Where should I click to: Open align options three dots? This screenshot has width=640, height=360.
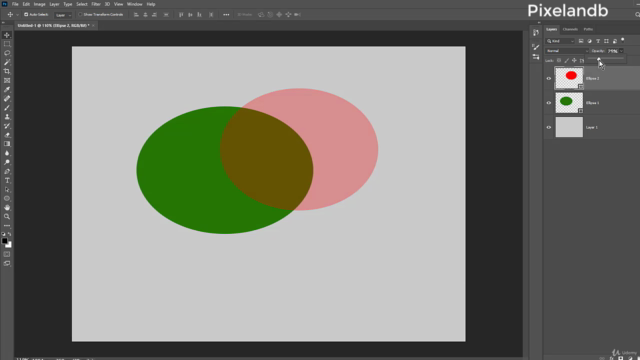coord(226,15)
